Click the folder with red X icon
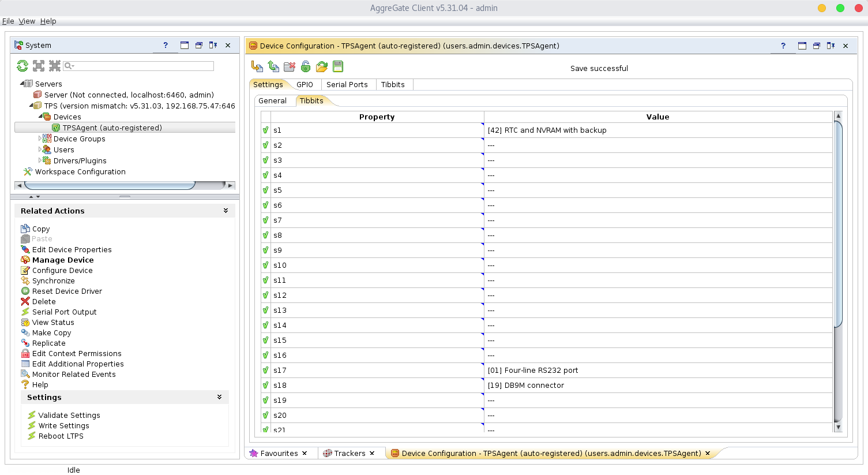 click(x=290, y=66)
